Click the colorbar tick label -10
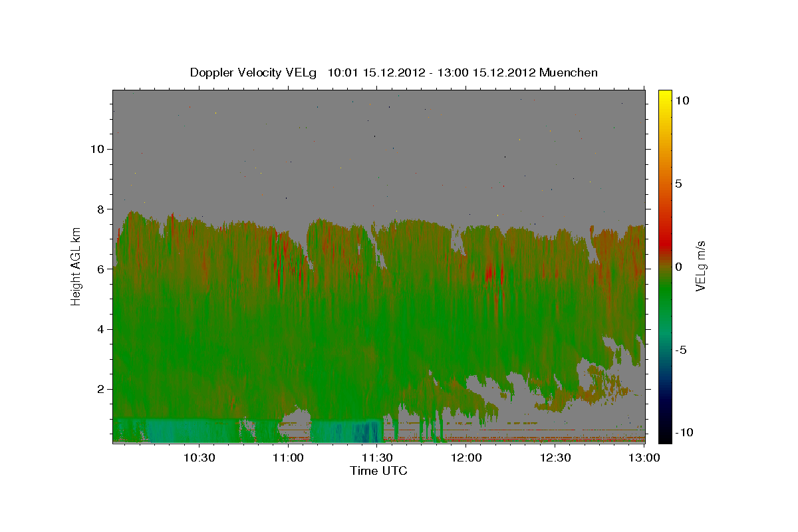The height and width of the screenshot is (532, 798). (684, 433)
